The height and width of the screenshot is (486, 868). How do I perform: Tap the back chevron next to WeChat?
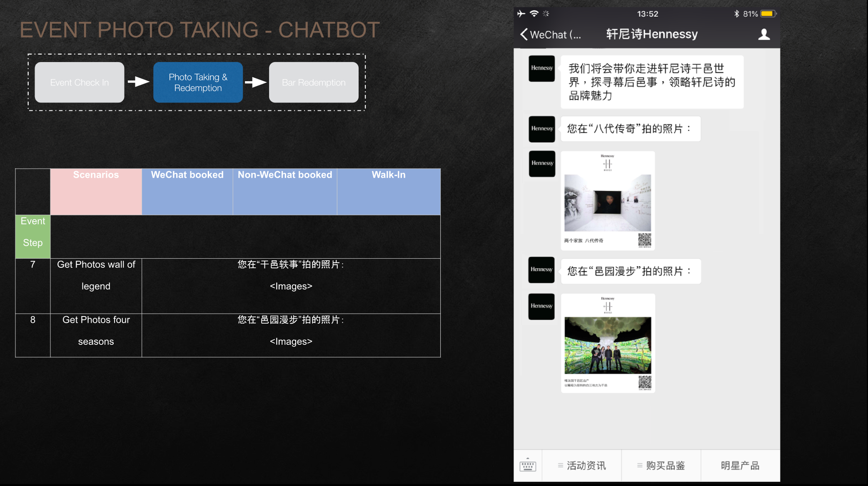pyautogui.click(x=524, y=35)
